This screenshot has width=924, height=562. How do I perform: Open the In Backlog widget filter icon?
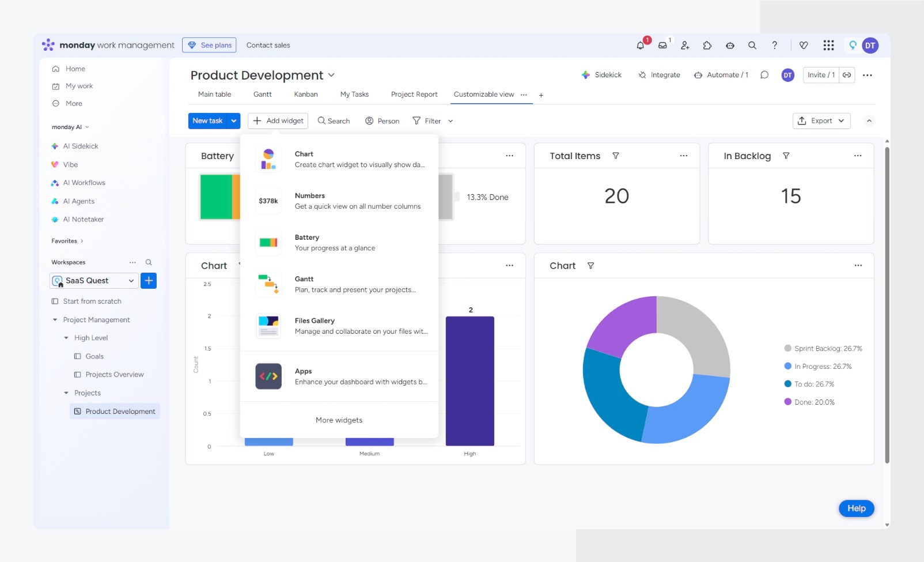click(786, 156)
